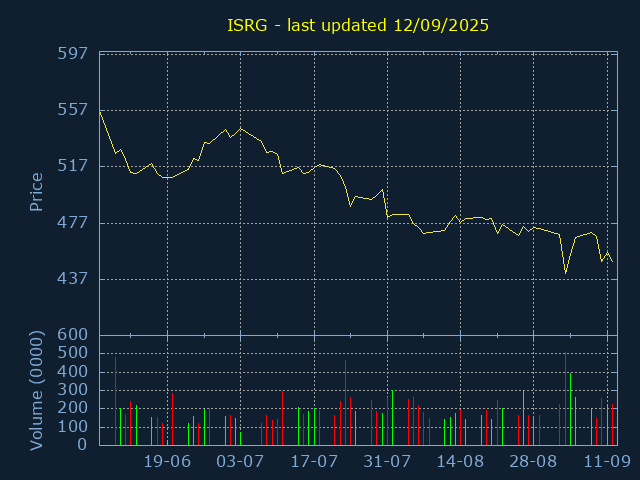Click the date label 11-09
Viewport: 640px width, 480px height.
pos(607,462)
